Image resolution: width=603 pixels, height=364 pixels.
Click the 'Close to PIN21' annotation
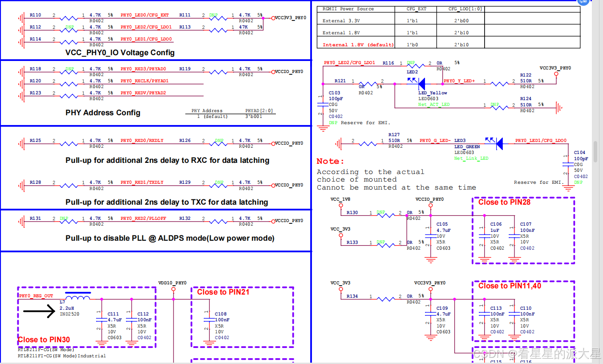point(223,292)
